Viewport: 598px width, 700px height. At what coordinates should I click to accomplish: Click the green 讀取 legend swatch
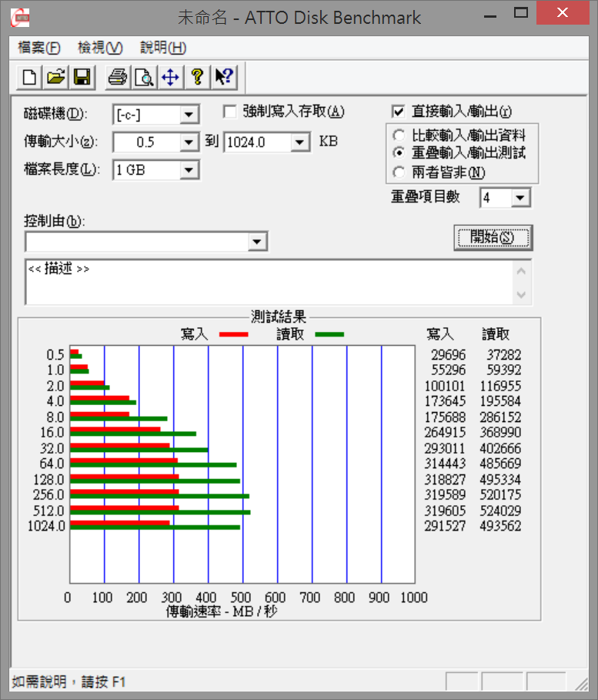click(x=329, y=334)
